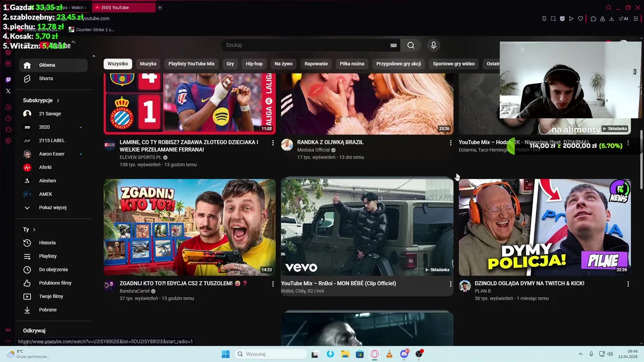Open Discord from the taskbar
The width and height of the screenshot is (644, 362).
click(404, 354)
